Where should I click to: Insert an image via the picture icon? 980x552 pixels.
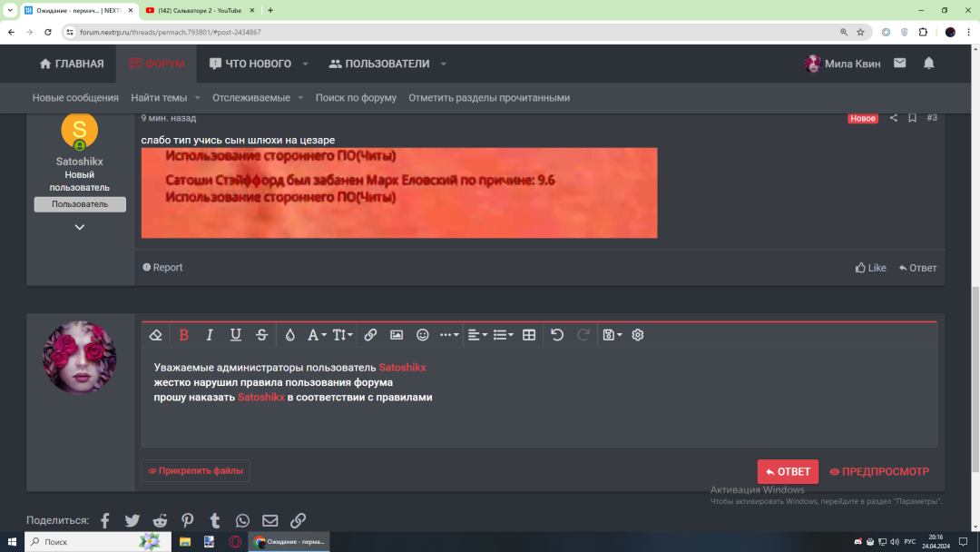point(397,335)
